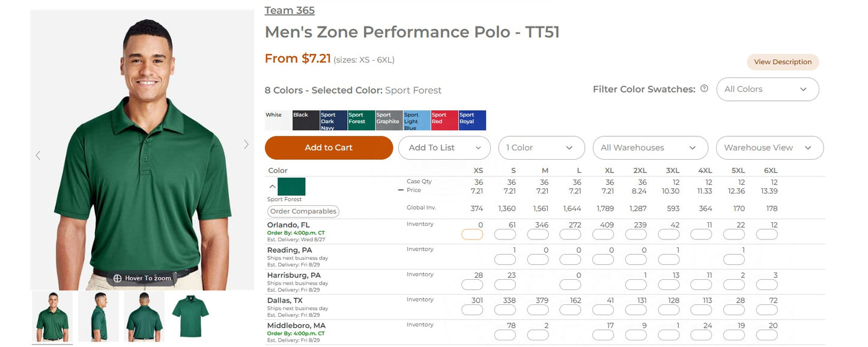Click the Add to Cart button
868x347 pixels.
click(329, 148)
